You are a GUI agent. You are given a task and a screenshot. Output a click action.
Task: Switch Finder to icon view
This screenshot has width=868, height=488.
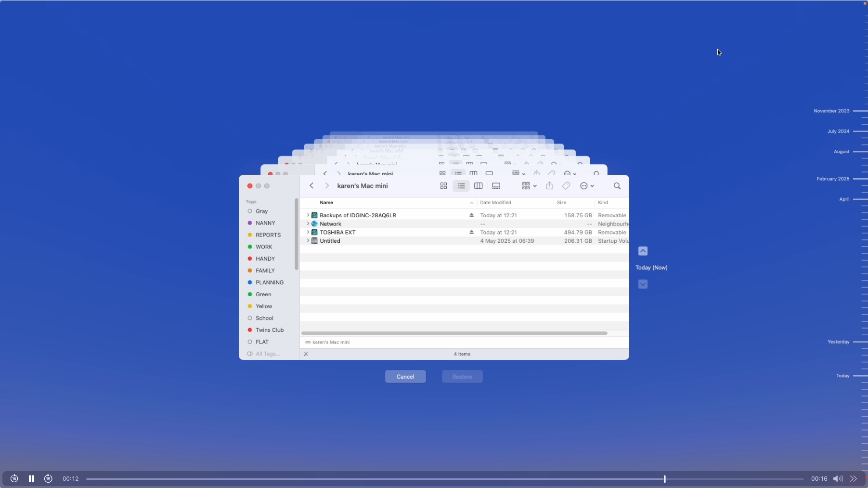click(443, 186)
